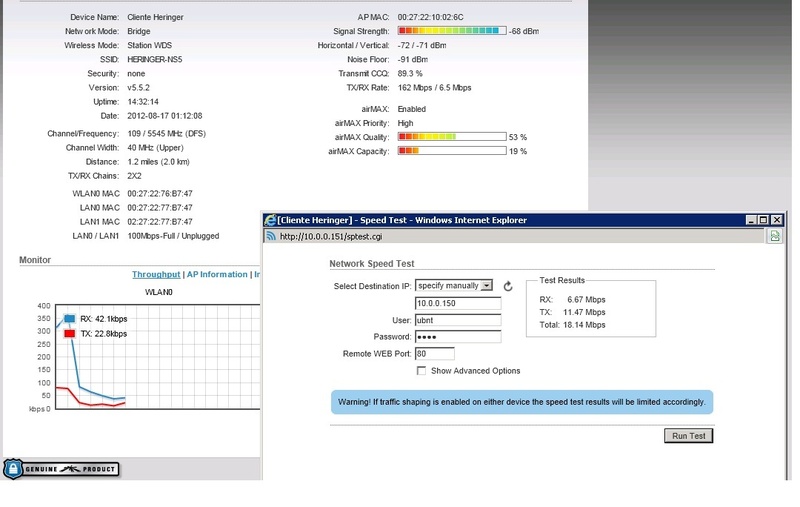Click the Channel Width value 40 MHz (Upper)

click(155, 148)
